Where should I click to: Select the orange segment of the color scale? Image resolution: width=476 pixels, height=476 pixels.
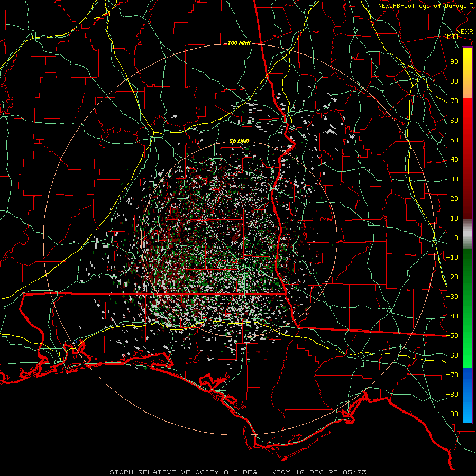(x=467, y=90)
